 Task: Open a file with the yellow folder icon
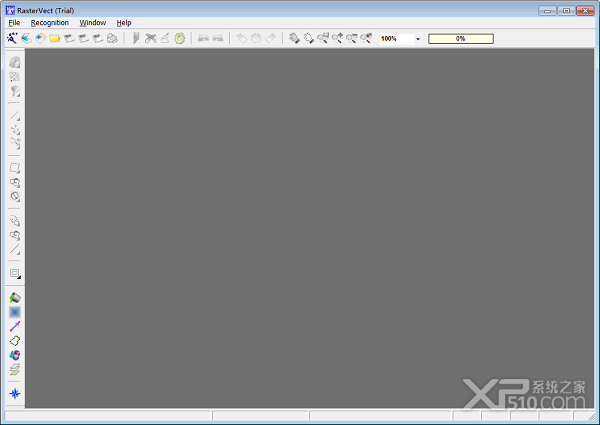[55, 38]
